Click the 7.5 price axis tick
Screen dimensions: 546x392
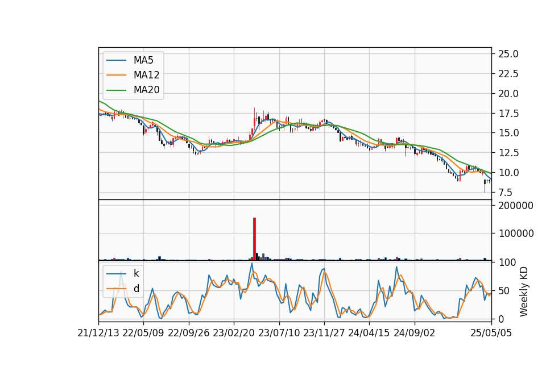(506, 193)
